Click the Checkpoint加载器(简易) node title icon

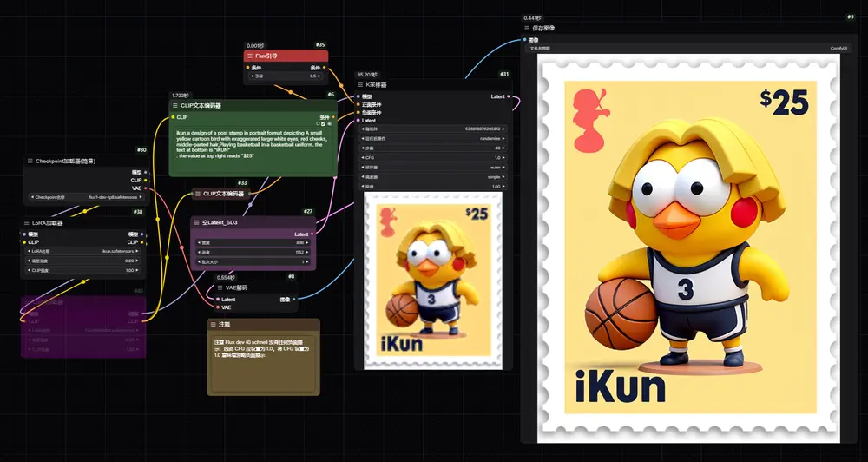coord(30,162)
